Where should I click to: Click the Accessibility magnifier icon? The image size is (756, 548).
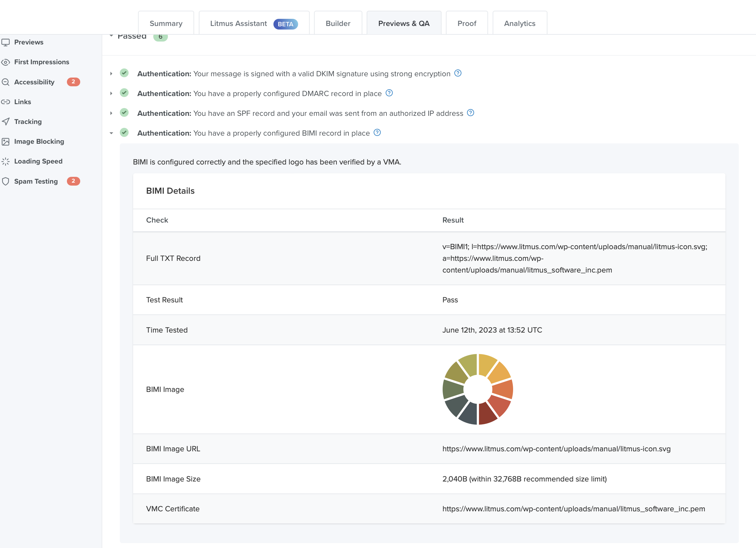[x=6, y=82]
